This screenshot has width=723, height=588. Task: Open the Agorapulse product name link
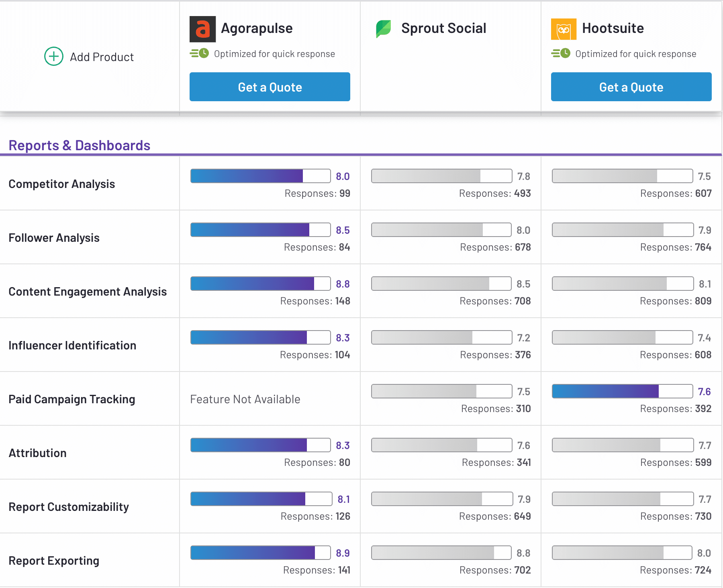click(257, 29)
